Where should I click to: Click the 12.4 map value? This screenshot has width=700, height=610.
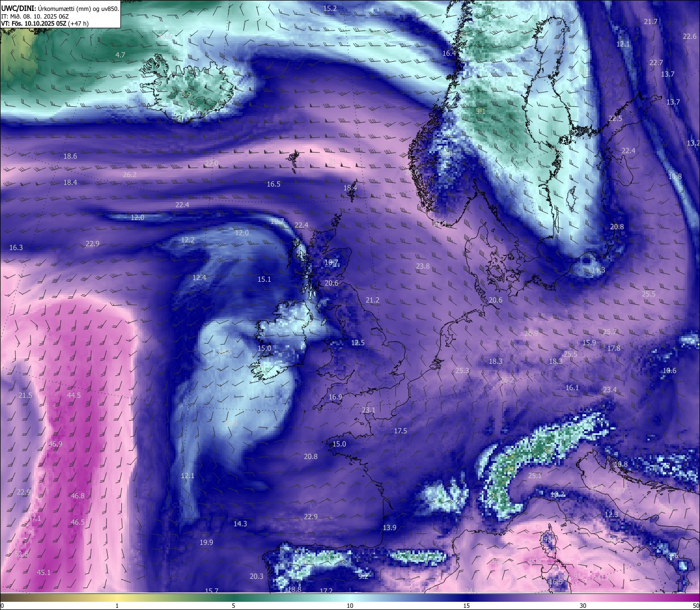coord(200,277)
